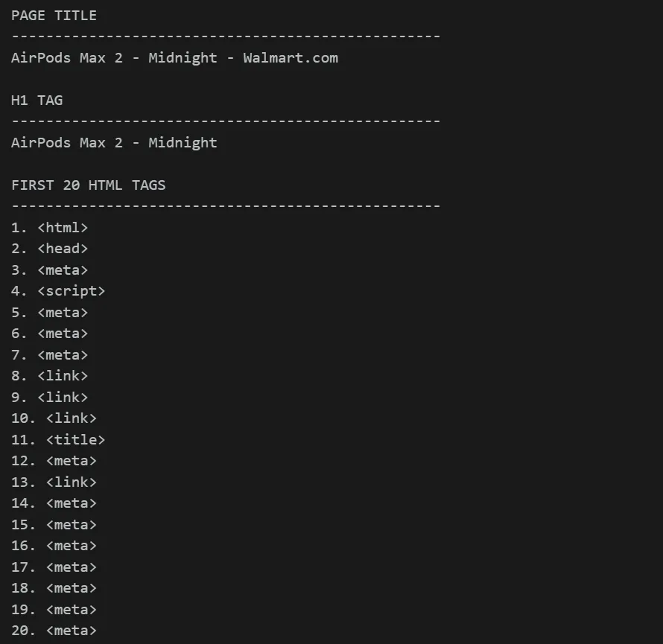Screen dimensions: 663x644
Task: Click line 13 link tag entry
Action: tap(54, 482)
